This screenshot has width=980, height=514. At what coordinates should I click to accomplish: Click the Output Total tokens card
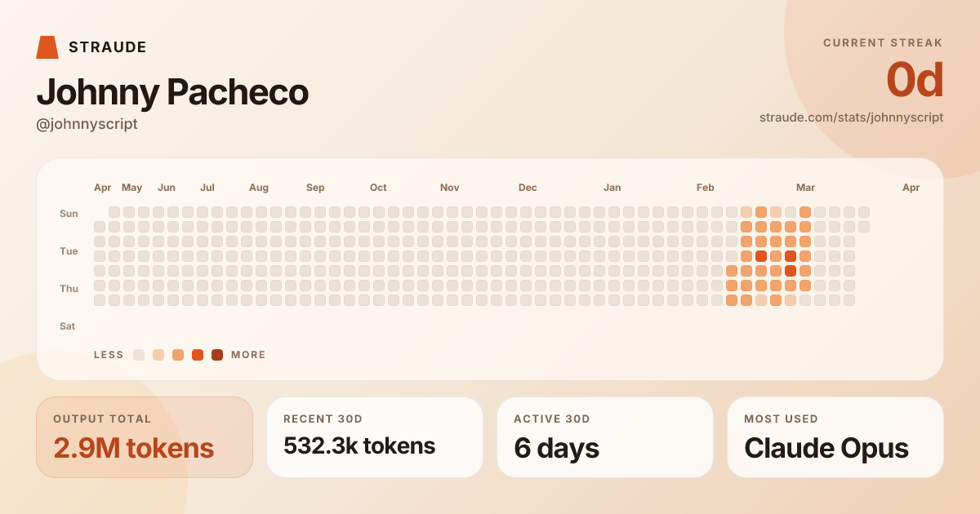point(145,437)
